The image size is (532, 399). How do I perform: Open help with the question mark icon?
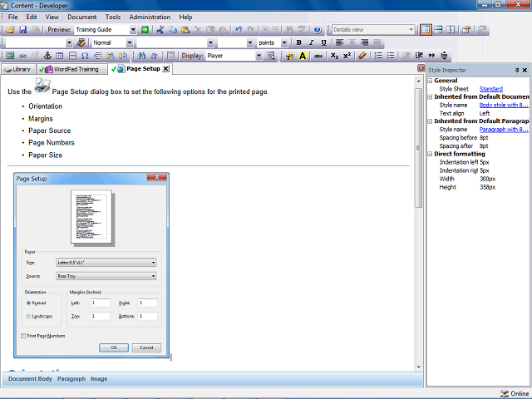click(318, 30)
